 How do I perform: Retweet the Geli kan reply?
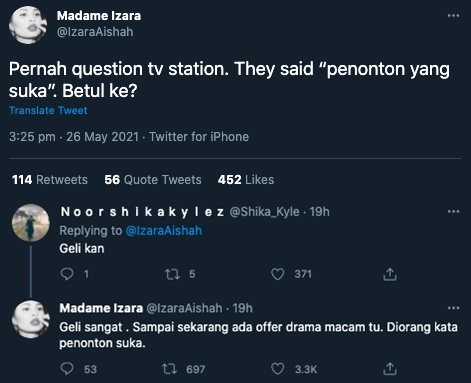[x=172, y=274]
